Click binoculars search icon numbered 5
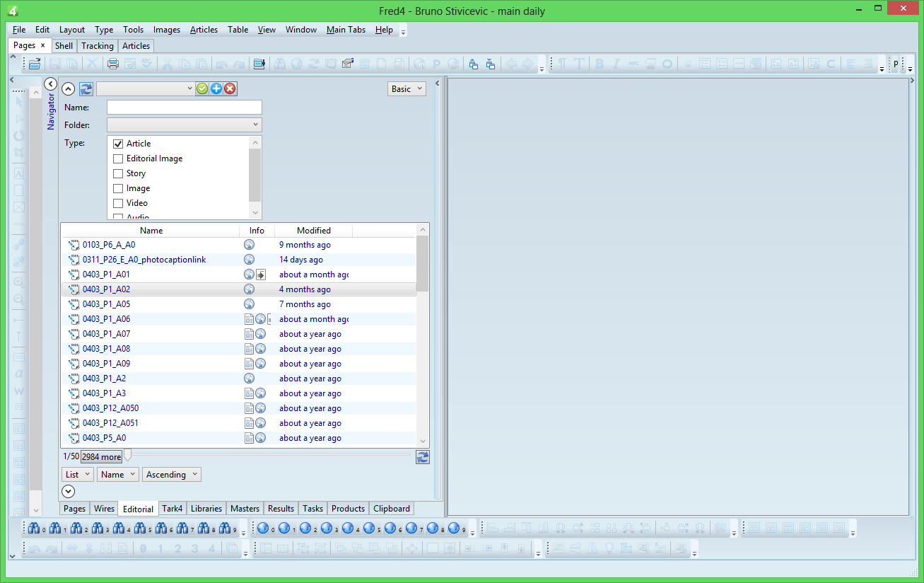 click(141, 528)
